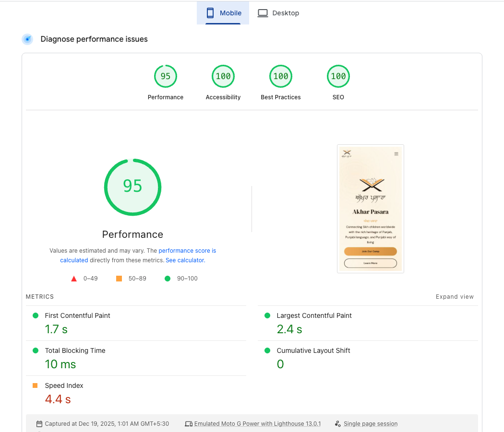Viewport: 504px width, 432px height.
Task: Click the mobile phone icon on the Mobile tab
Action: [x=210, y=13]
